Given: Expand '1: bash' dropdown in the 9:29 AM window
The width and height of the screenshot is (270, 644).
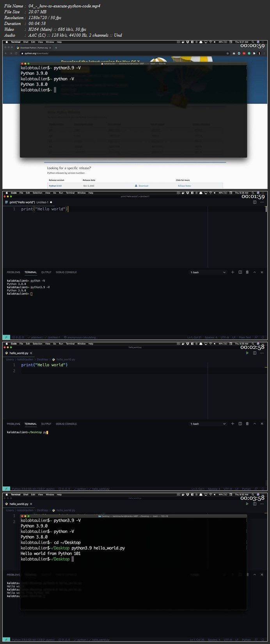Looking at the screenshot, I should [208, 424].
